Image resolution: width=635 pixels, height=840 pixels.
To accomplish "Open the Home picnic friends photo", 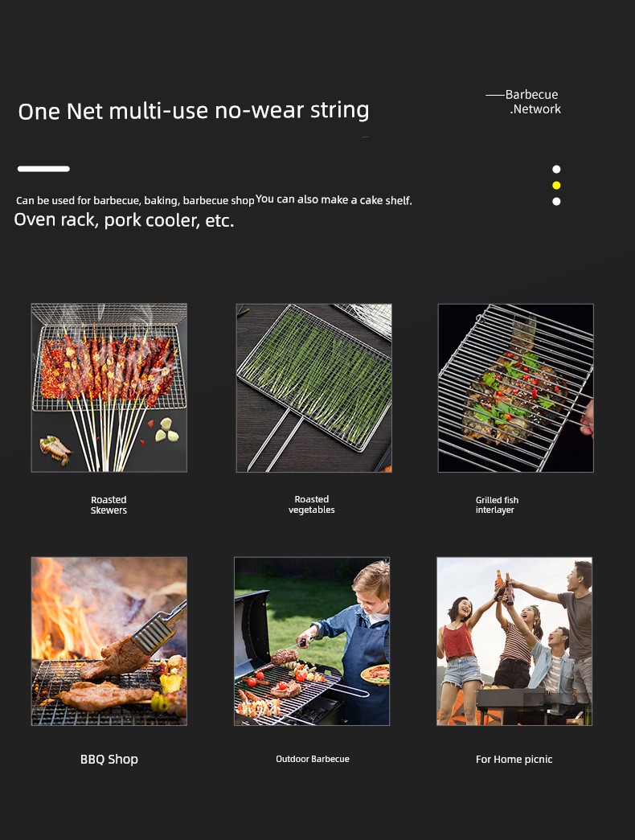I will 514,641.
